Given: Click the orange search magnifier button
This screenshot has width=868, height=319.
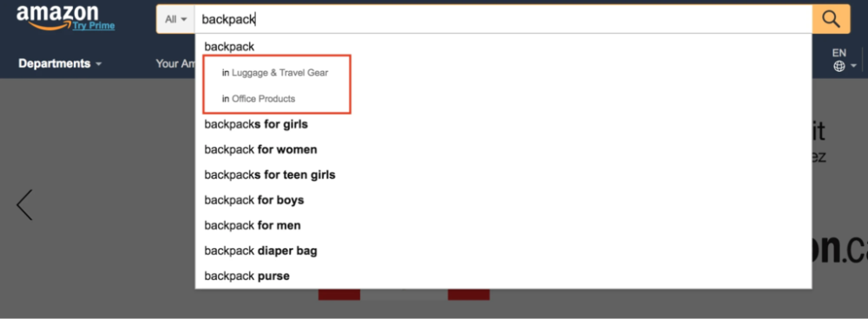Looking at the screenshot, I should [x=831, y=19].
